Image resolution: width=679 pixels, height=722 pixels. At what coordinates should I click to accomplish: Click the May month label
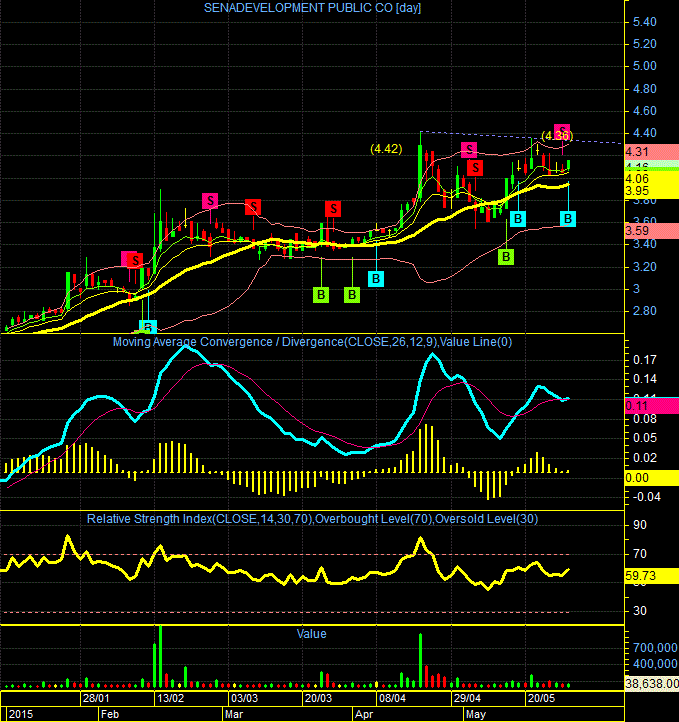pyautogui.click(x=476, y=714)
